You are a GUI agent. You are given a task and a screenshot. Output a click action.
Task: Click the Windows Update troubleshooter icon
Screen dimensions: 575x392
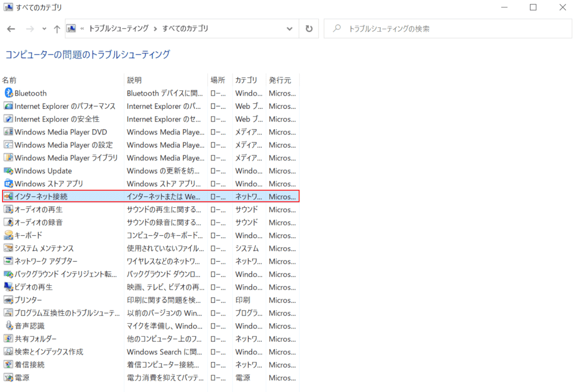click(8, 171)
